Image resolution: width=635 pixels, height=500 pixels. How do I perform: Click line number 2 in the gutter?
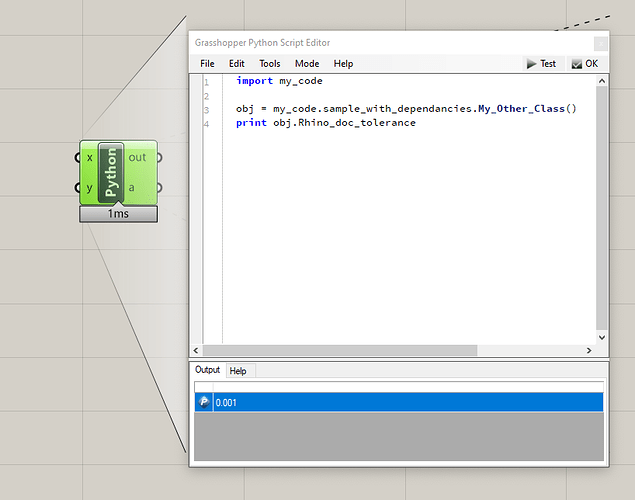tap(207, 96)
